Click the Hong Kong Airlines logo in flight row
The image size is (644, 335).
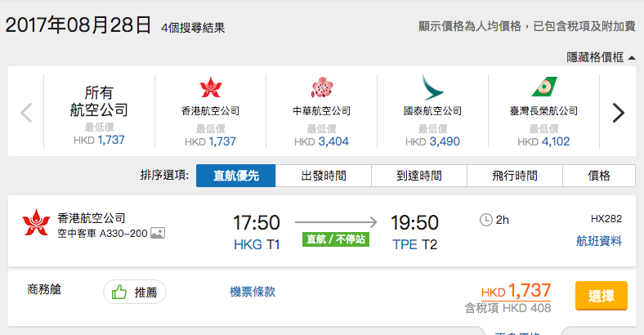(36, 222)
